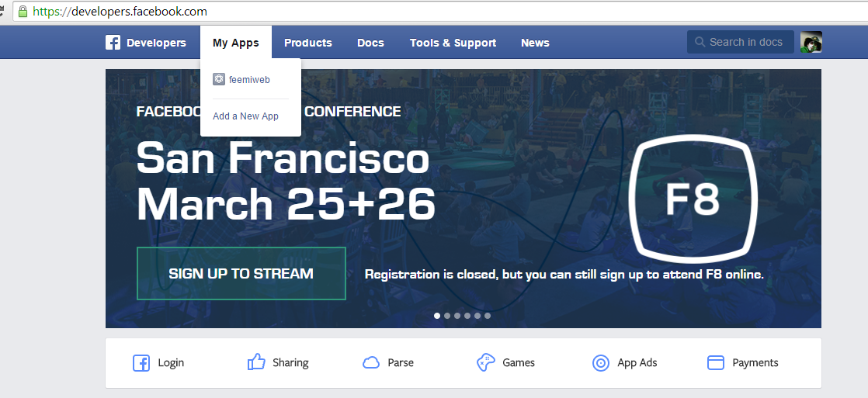This screenshot has width=868, height=398.
Task: Go to the Developers home link
Action: pos(156,43)
